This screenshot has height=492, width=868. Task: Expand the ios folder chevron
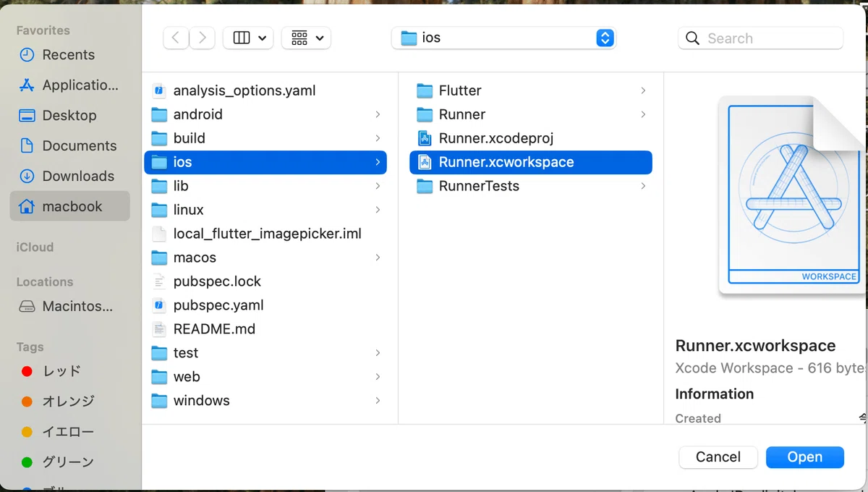tap(378, 162)
